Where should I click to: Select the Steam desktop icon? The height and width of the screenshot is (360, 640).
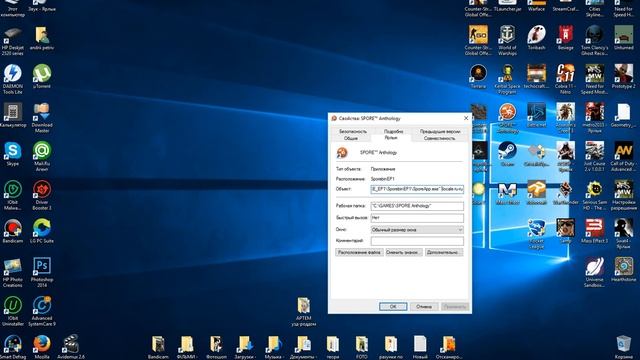coord(507,154)
